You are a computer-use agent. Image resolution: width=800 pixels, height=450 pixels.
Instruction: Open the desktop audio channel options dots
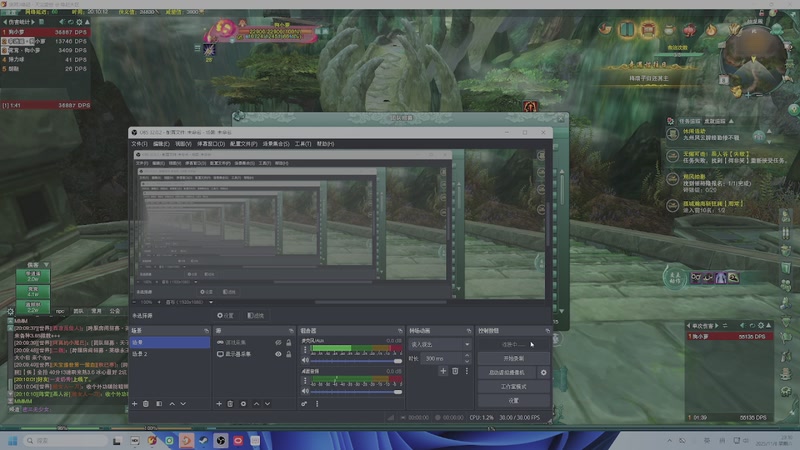click(x=305, y=381)
